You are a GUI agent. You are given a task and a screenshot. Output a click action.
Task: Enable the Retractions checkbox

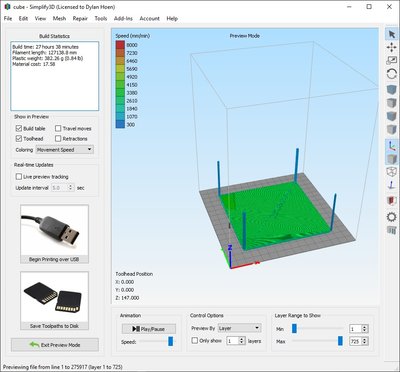pos(58,138)
